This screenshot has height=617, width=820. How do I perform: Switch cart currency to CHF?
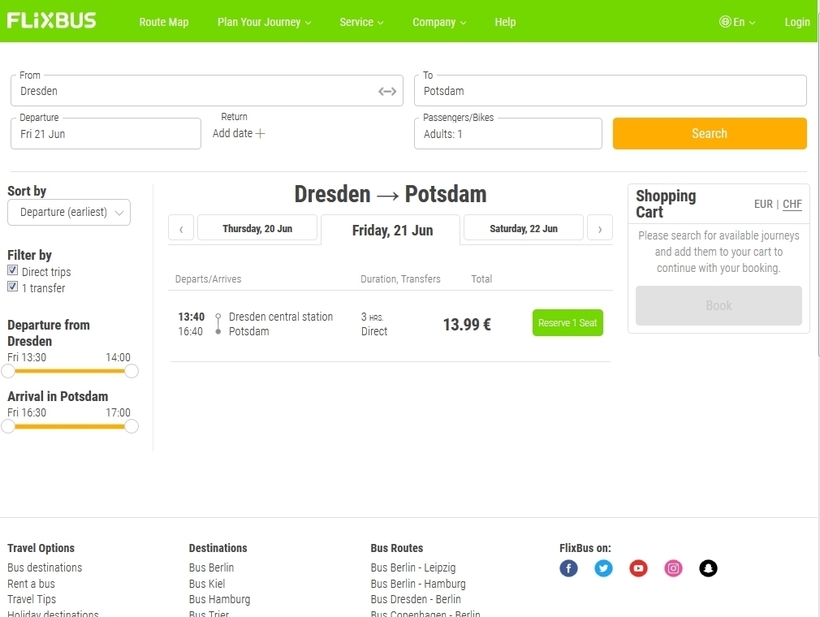click(x=792, y=204)
